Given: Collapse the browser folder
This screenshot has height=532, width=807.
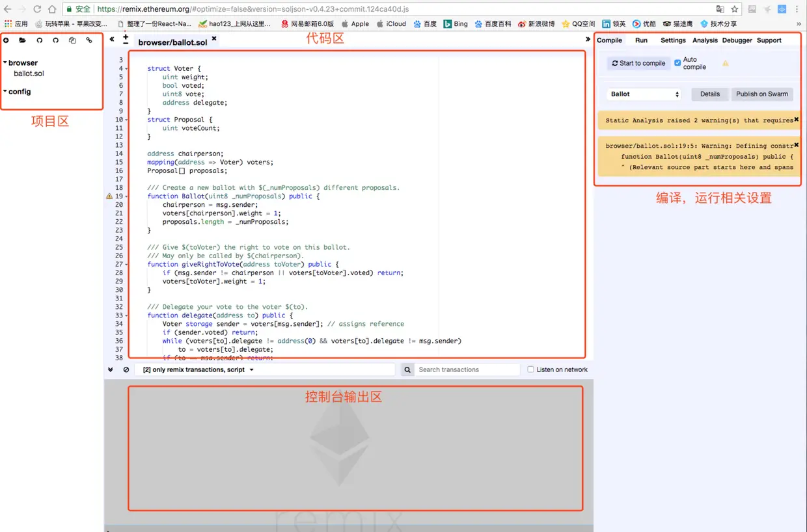Looking at the screenshot, I should point(5,62).
